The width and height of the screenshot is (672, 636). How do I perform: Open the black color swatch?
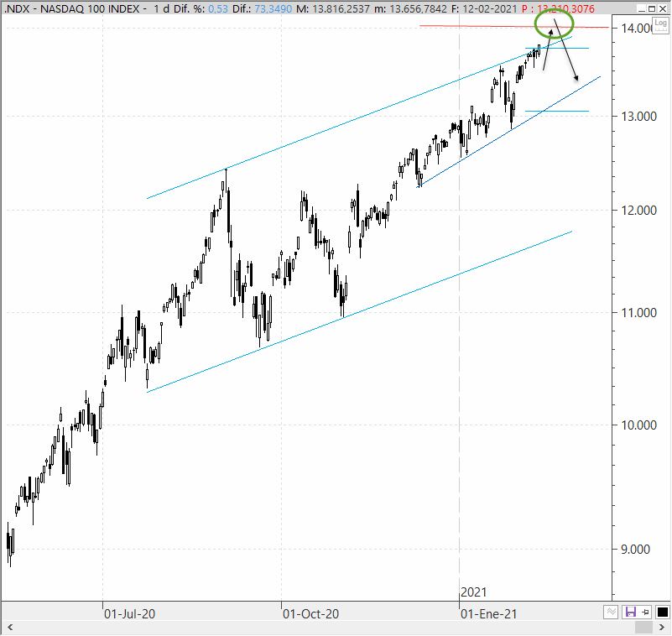coord(662,612)
